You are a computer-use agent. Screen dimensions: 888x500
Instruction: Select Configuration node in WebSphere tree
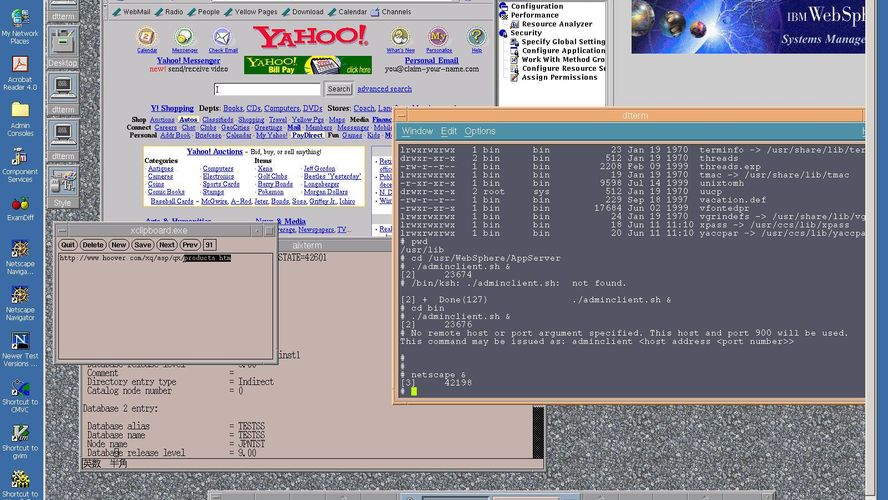point(537,6)
